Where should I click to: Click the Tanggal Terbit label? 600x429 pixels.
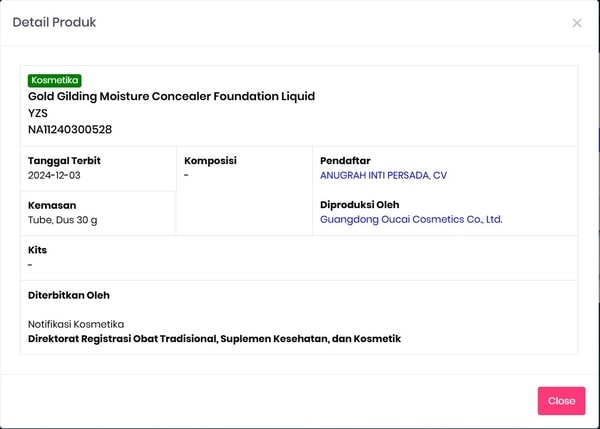click(x=64, y=160)
